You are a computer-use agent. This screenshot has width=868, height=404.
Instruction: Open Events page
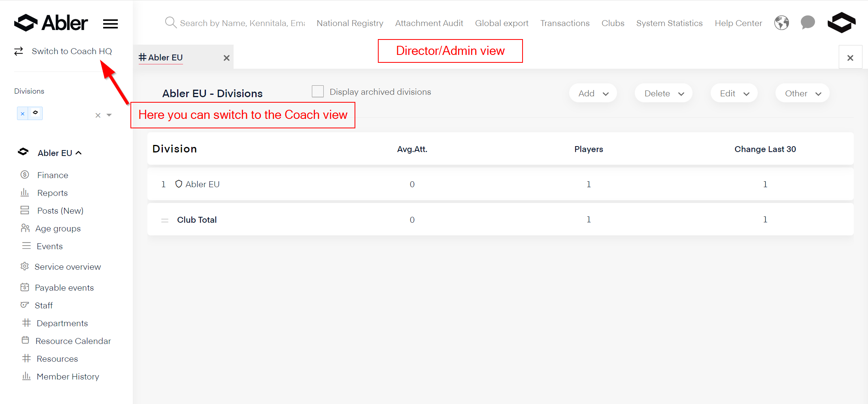click(50, 246)
